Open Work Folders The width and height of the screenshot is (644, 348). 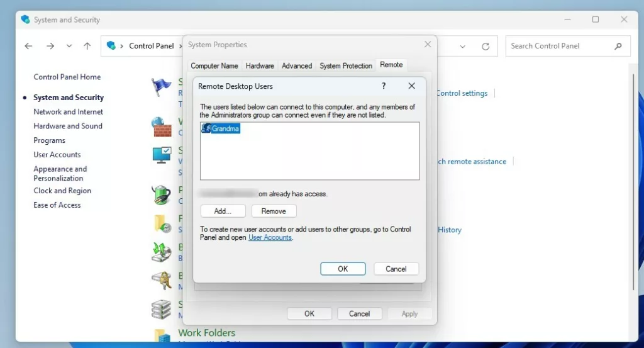[x=206, y=333]
